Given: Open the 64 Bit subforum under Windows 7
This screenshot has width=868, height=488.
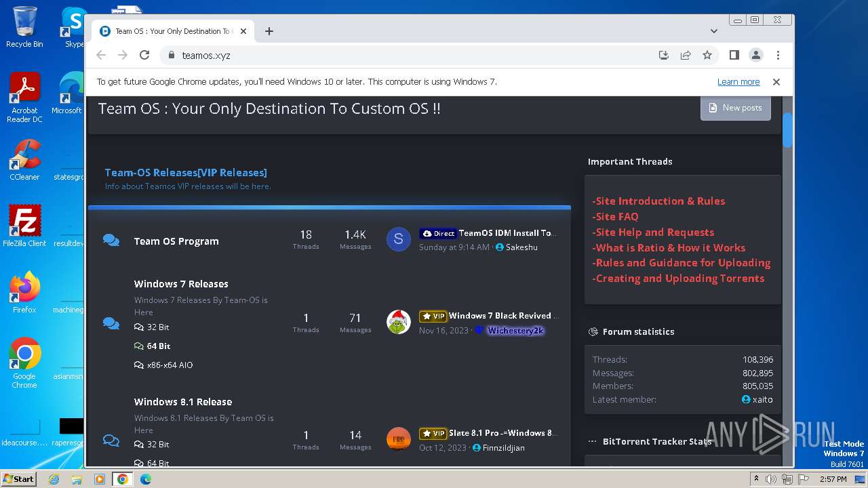Looking at the screenshot, I should pos(159,346).
